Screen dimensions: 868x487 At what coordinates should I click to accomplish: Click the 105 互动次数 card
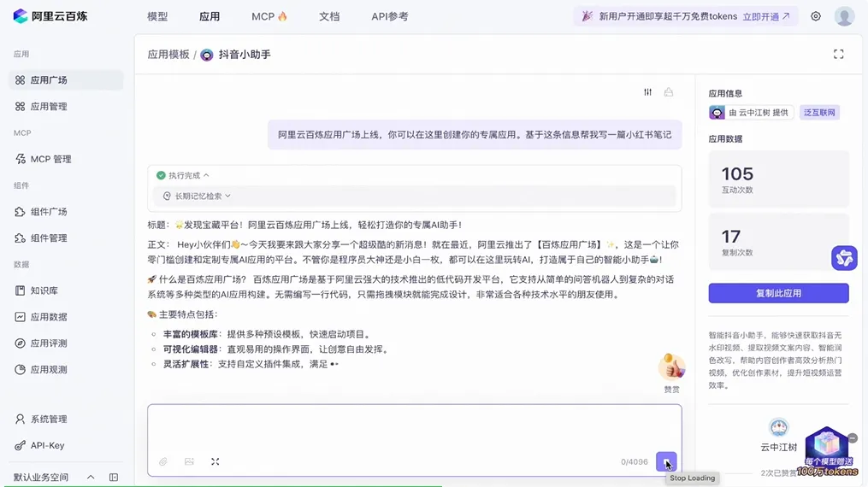pos(778,179)
